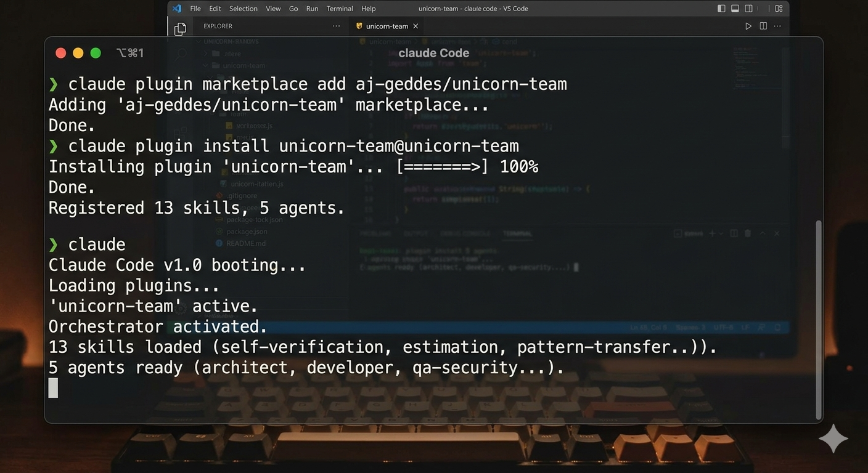Open the View menu in VS Code

pyautogui.click(x=273, y=9)
